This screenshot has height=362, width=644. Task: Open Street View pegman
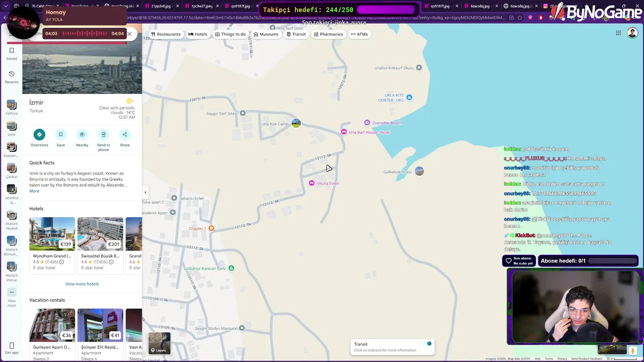tap(633, 350)
